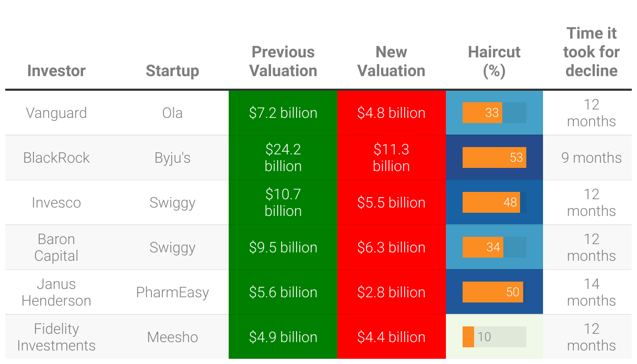Click the BlackRock investor cell
The image size is (637, 364).
tap(56, 158)
